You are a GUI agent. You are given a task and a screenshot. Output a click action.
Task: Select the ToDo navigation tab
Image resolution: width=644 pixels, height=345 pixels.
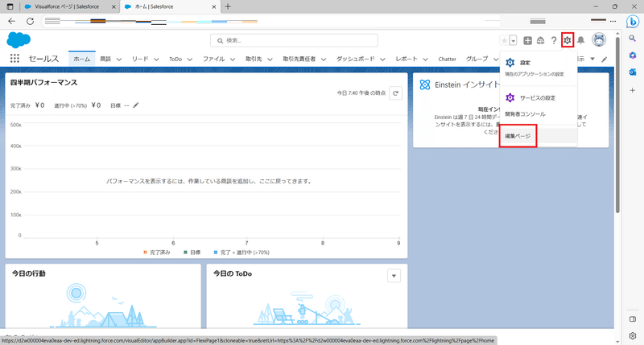(x=175, y=59)
